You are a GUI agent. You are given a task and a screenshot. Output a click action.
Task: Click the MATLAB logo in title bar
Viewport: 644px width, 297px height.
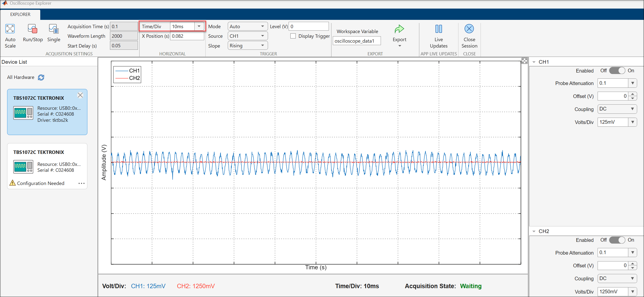tap(4, 3)
